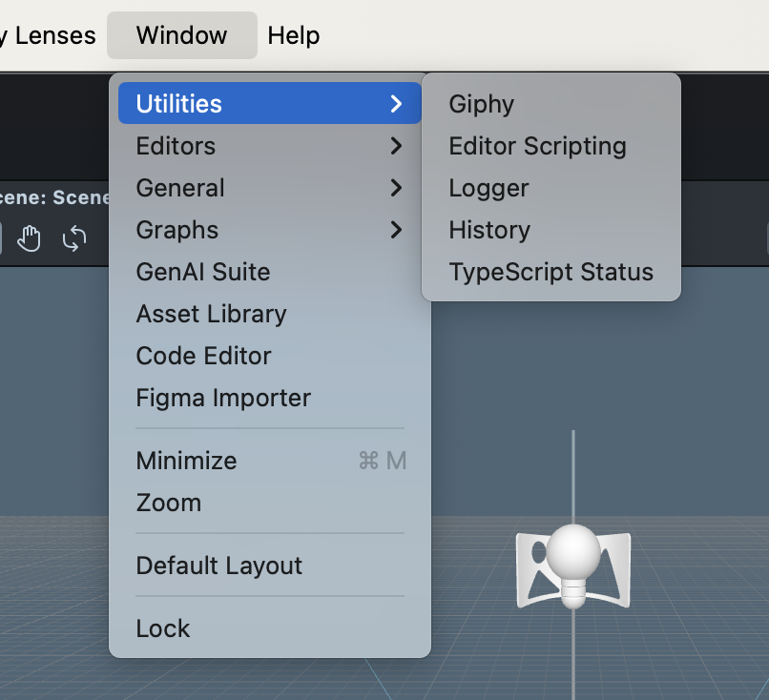The image size is (769, 700).
Task: Open the History panel
Action: click(x=489, y=230)
